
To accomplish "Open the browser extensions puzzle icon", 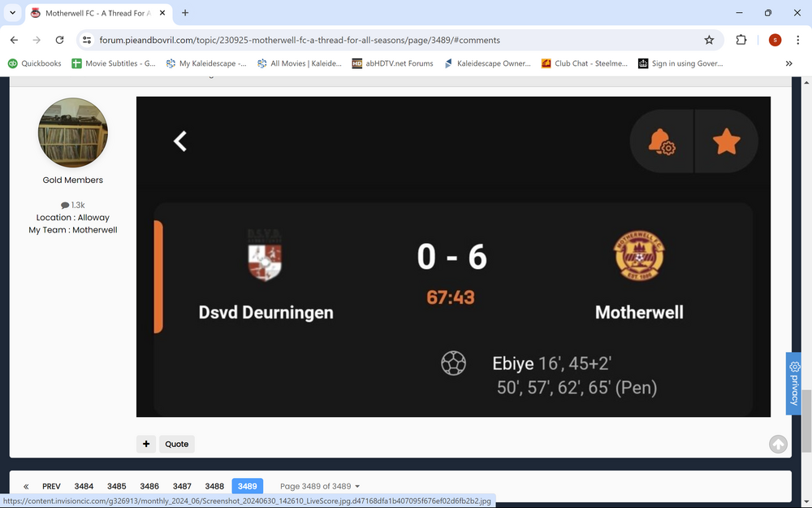I will point(741,40).
